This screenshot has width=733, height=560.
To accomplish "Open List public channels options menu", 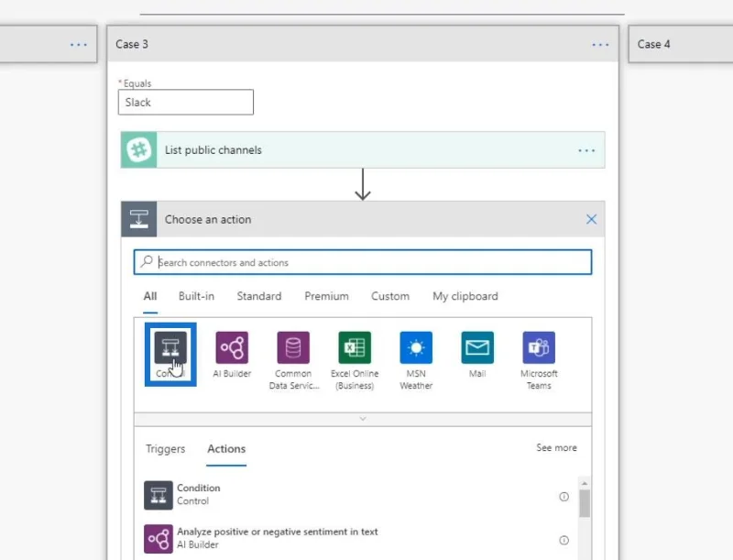I will (x=586, y=150).
